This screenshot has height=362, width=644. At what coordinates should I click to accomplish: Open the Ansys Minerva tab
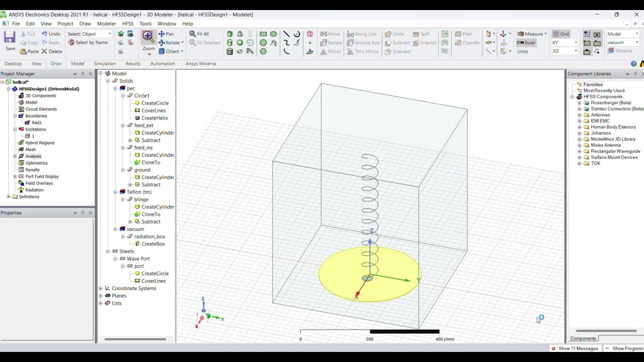click(x=201, y=64)
